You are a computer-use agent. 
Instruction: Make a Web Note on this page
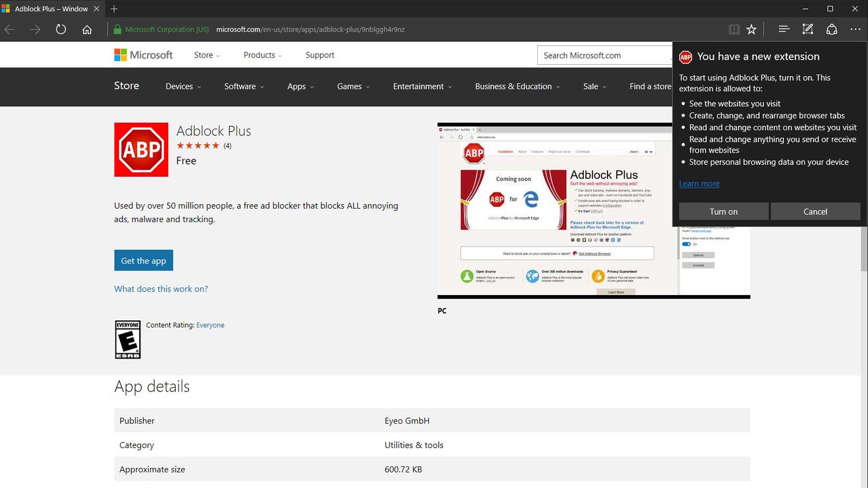[x=807, y=29]
